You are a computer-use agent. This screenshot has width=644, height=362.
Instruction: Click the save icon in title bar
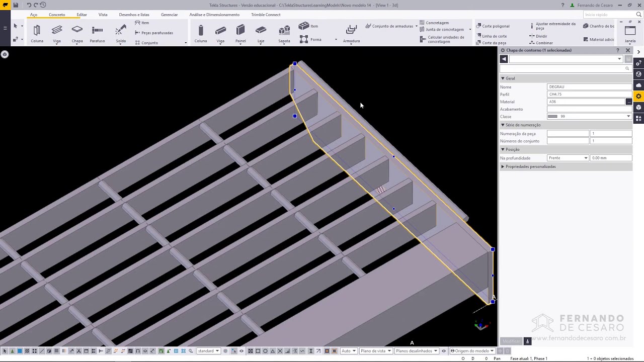(16, 5)
